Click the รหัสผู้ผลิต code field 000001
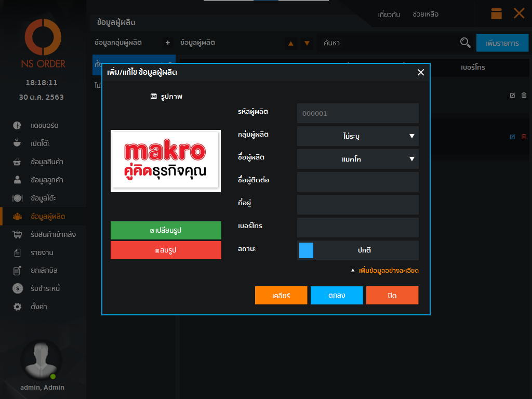Screen dimensions: 532x399 pos(357,113)
